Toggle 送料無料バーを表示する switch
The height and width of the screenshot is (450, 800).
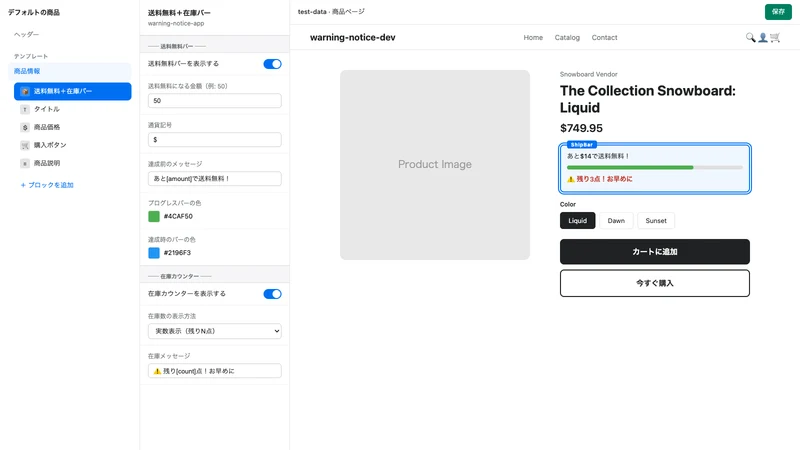point(272,64)
